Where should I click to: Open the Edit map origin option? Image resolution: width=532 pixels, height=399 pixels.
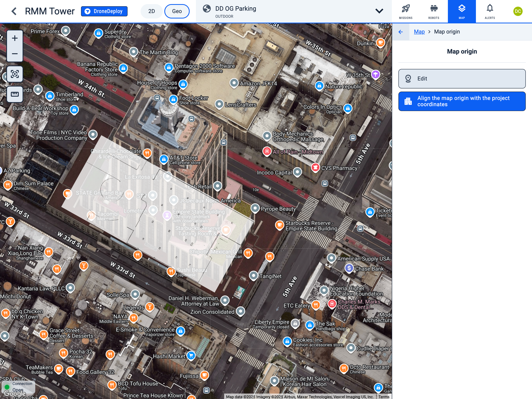coord(462,79)
